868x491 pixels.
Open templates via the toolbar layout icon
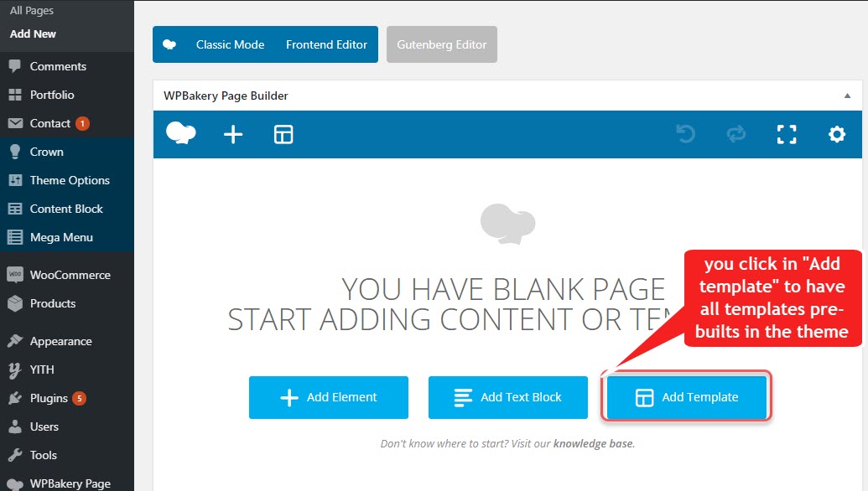[x=283, y=134]
